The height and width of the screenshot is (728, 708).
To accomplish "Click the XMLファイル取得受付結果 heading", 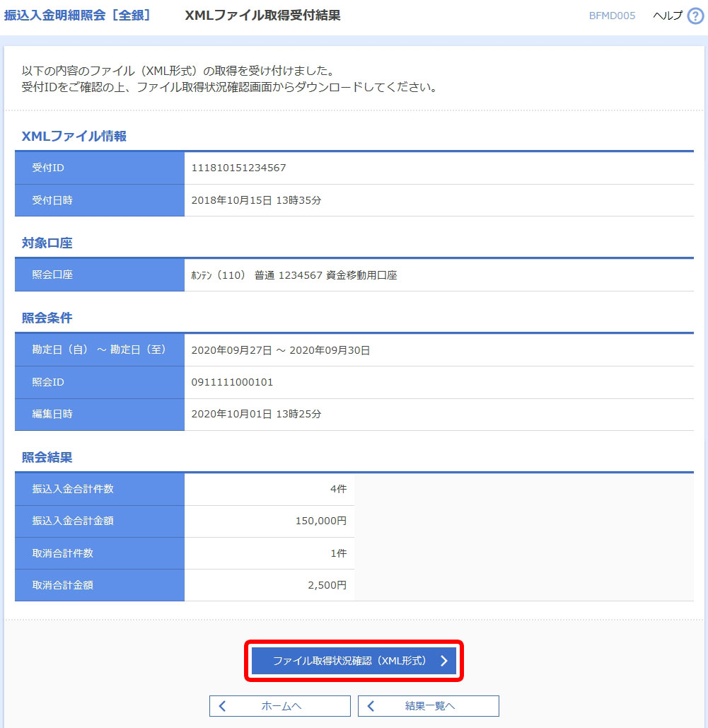I will pyautogui.click(x=263, y=16).
